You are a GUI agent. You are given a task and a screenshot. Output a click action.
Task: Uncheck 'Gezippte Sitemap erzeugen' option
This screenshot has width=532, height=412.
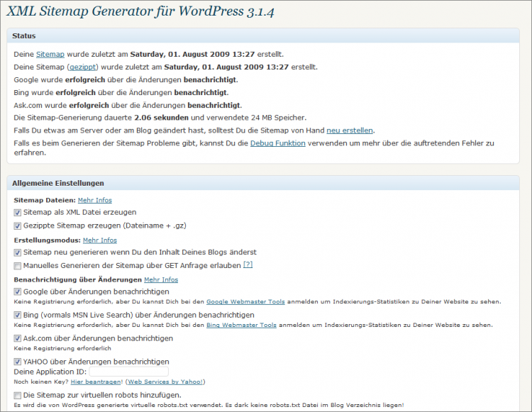[18, 226]
